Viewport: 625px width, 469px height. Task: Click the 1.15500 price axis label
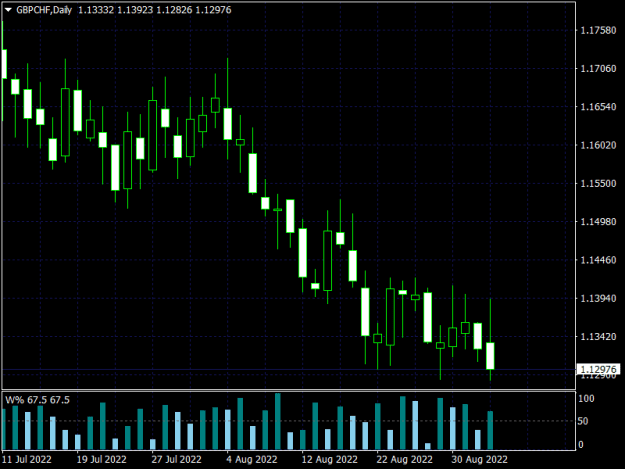[x=598, y=183]
